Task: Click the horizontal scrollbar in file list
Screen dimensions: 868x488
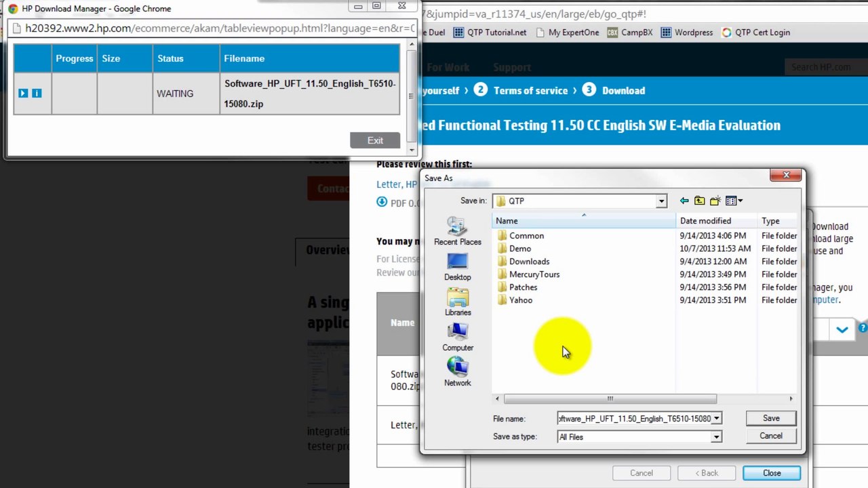Action: (x=610, y=399)
